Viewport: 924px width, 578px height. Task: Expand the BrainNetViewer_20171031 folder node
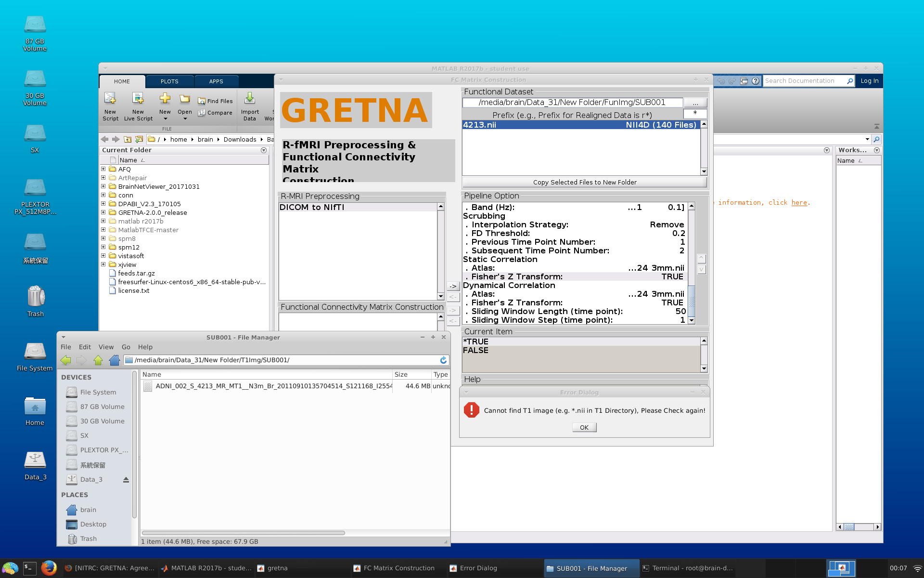pyautogui.click(x=103, y=186)
